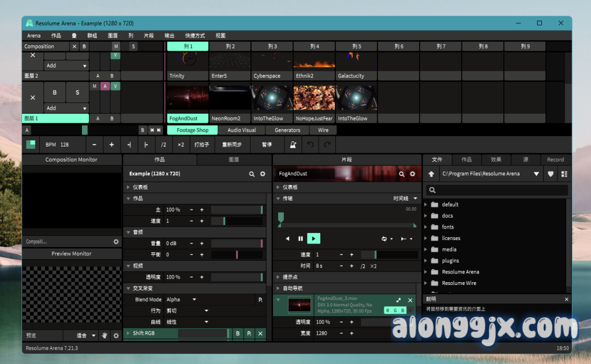Click the 重新同步 resync button
591x364 pixels.
tap(232, 145)
